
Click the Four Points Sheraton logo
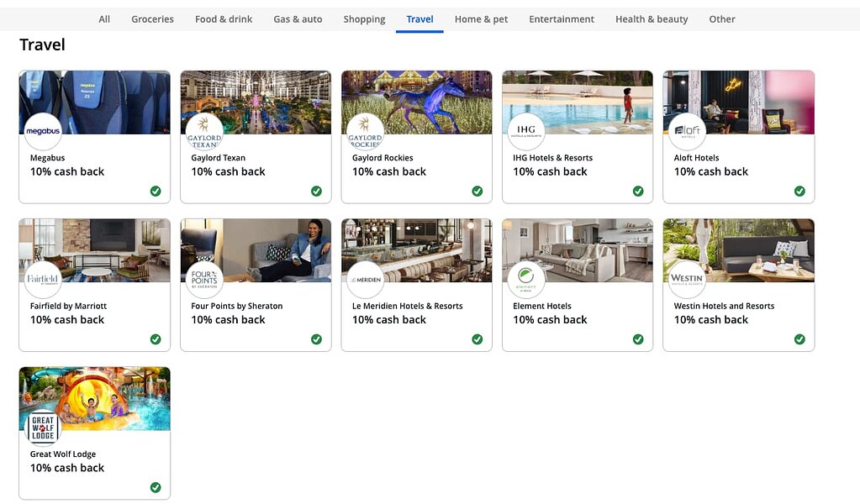pyautogui.click(x=204, y=280)
